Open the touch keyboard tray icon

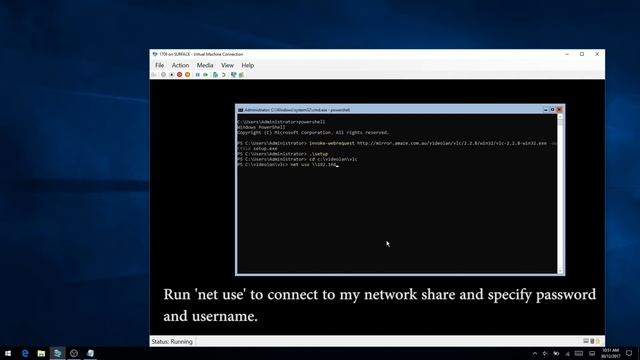[x=579, y=353]
